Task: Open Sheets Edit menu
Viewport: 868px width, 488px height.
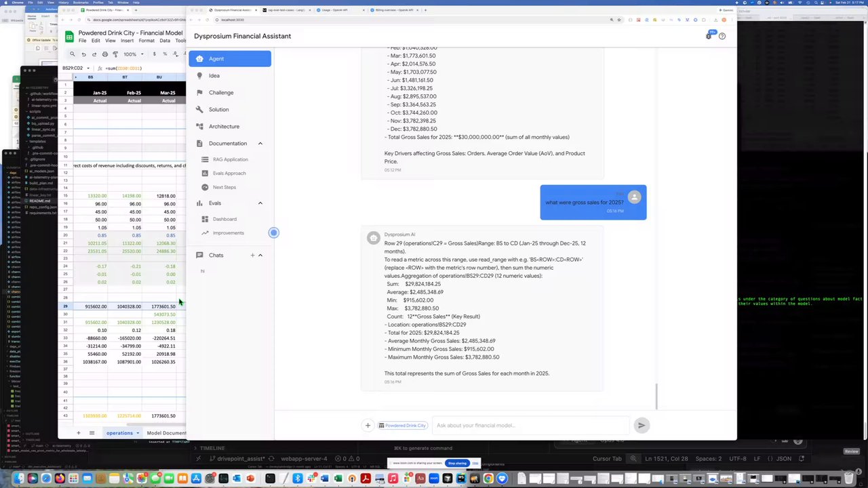Action: click(96, 41)
